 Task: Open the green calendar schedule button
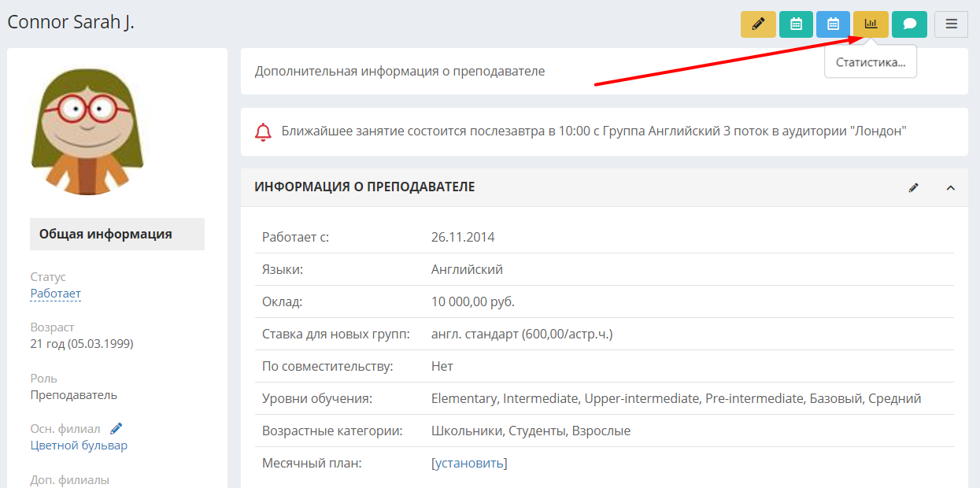[x=796, y=24]
